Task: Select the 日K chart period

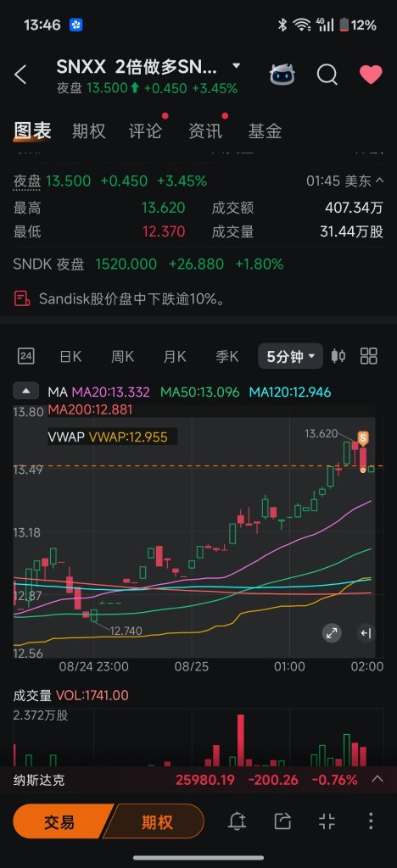Action: point(70,357)
